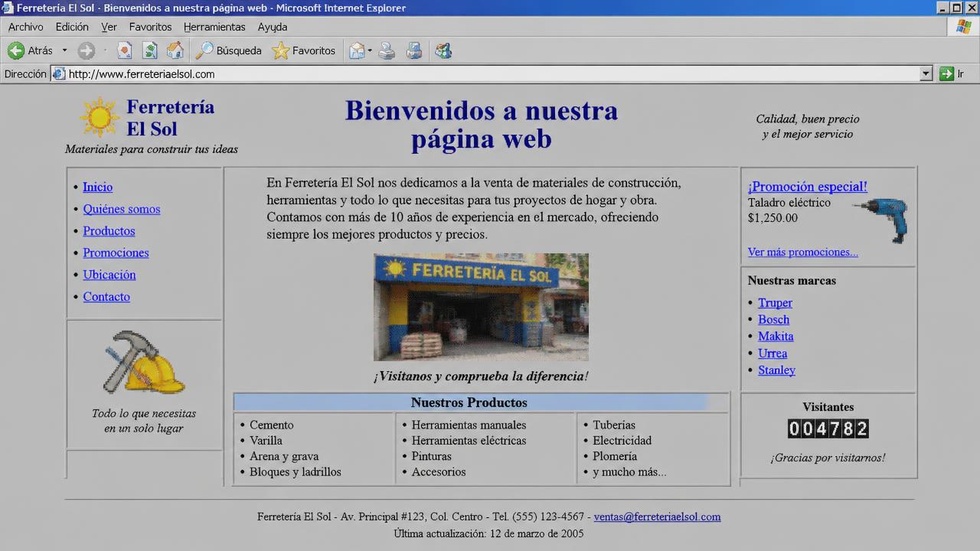Click the blue electric drill image
Image resolution: width=980 pixels, height=551 pixels.
(x=881, y=220)
